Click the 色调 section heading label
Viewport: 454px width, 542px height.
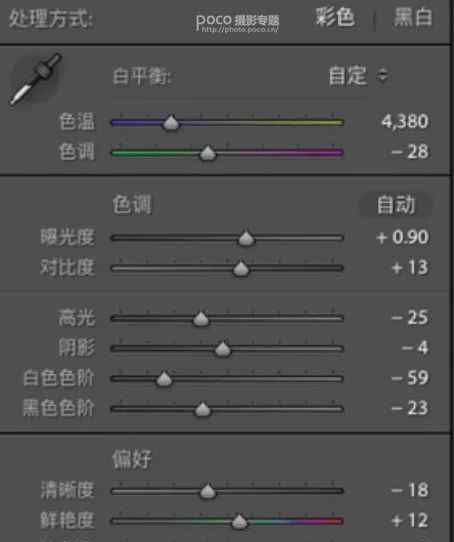tap(132, 205)
